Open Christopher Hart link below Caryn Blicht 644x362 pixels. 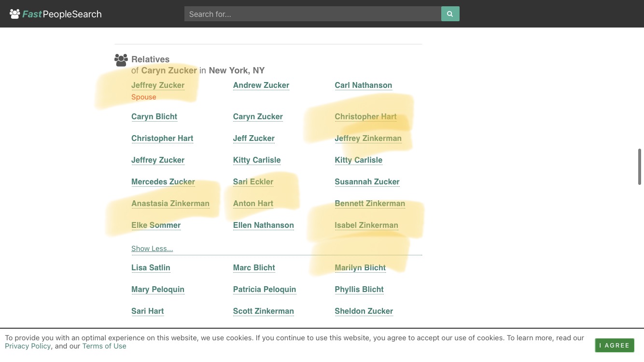tap(162, 139)
